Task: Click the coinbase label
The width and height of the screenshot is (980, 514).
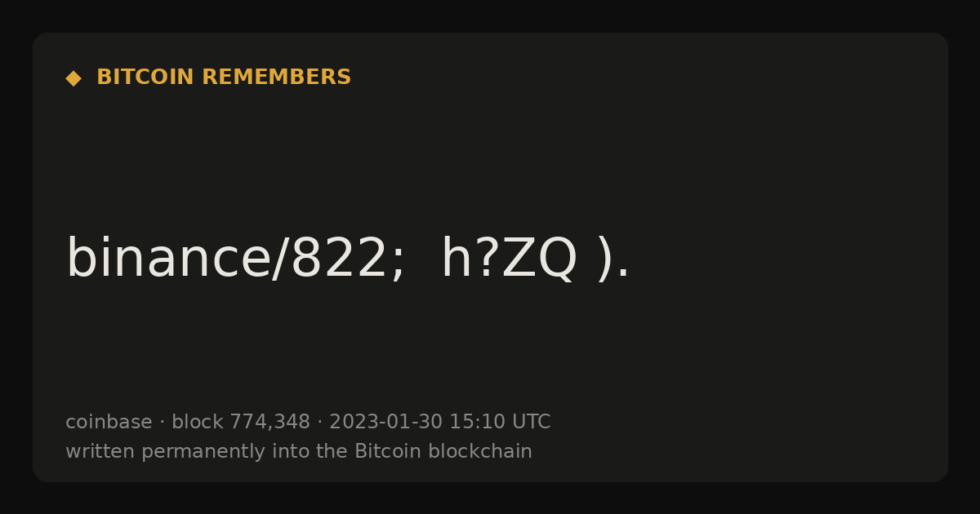Action: tap(109, 422)
